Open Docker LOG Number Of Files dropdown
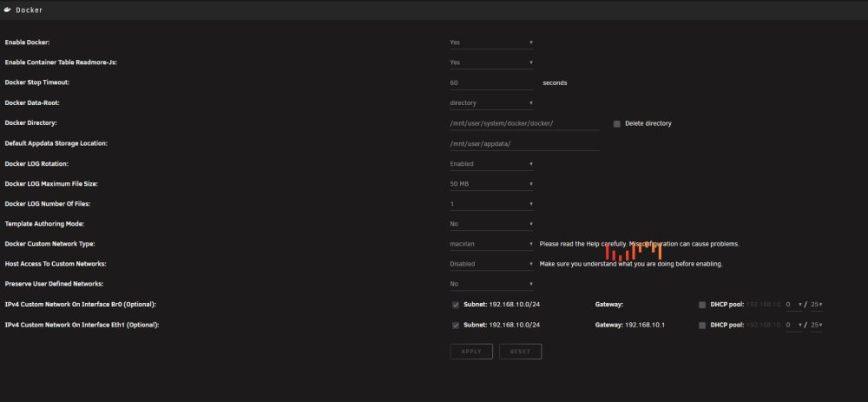 point(491,204)
